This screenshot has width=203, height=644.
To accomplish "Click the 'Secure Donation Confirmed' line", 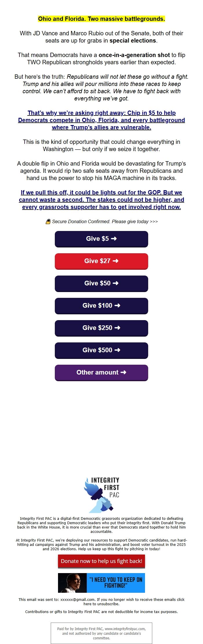I will coord(105,222).
